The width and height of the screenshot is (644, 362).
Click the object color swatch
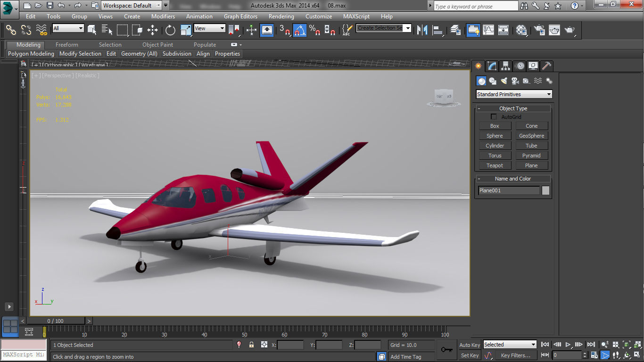[x=545, y=190]
